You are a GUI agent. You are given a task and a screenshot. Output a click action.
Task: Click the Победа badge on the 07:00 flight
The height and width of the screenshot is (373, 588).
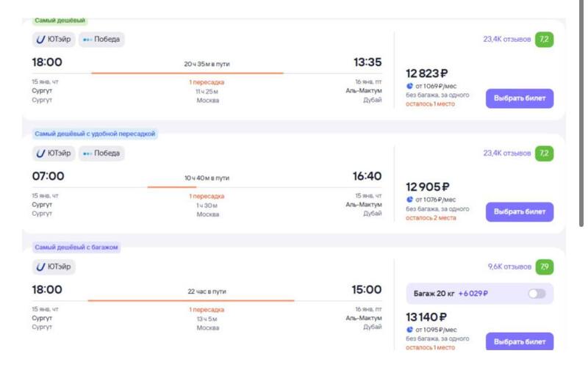coord(101,153)
